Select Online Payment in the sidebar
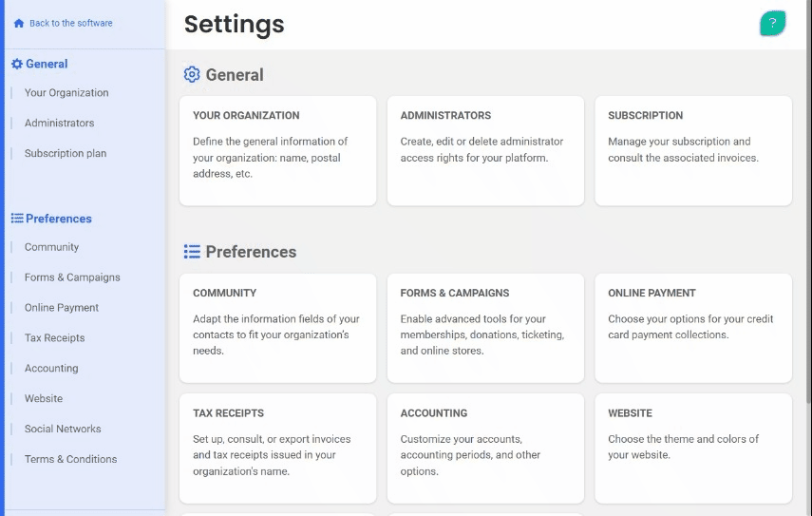Viewport: 812px width, 516px height. click(62, 308)
